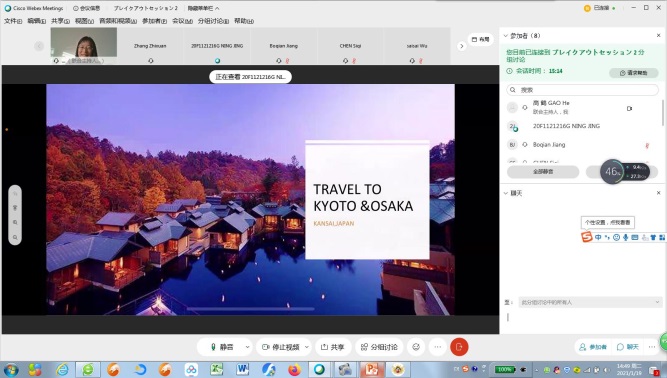Click the 全部静音 mute all button
This screenshot has height=378, width=667.
point(543,172)
